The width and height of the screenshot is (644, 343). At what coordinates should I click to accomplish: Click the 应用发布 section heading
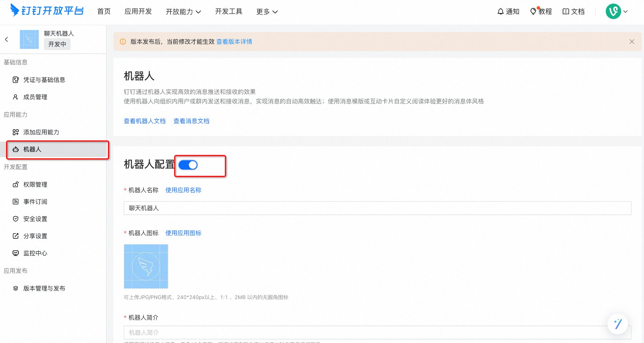click(x=16, y=271)
